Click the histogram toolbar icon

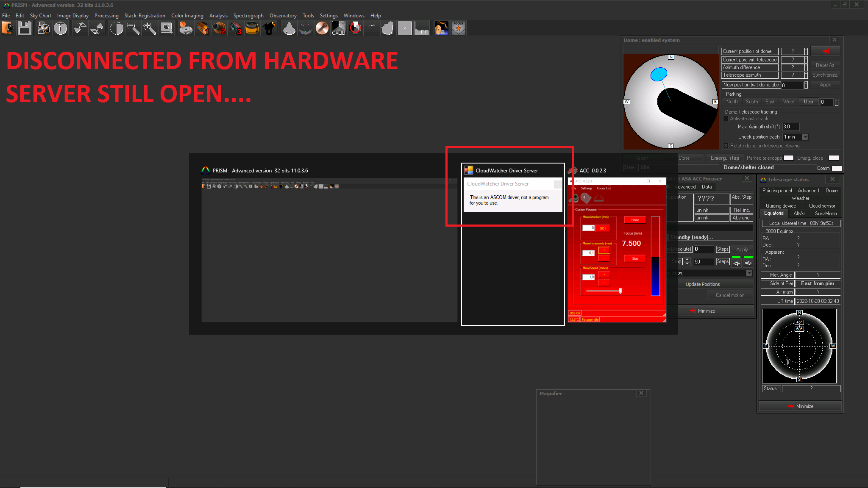tap(421, 28)
